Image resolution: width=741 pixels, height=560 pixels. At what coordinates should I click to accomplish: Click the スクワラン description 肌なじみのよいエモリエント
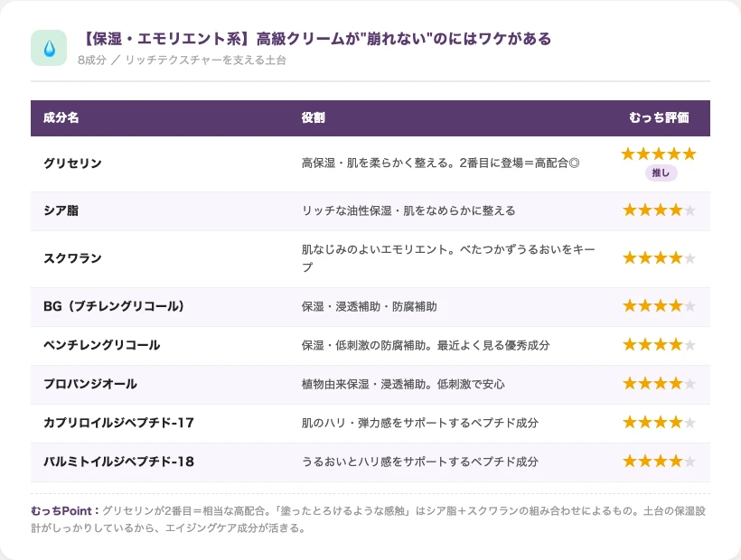448,258
